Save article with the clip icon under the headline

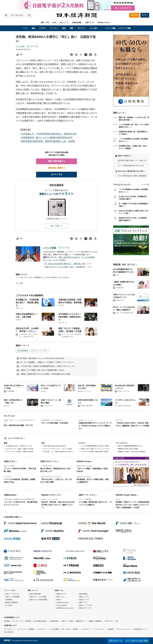[18, 55]
